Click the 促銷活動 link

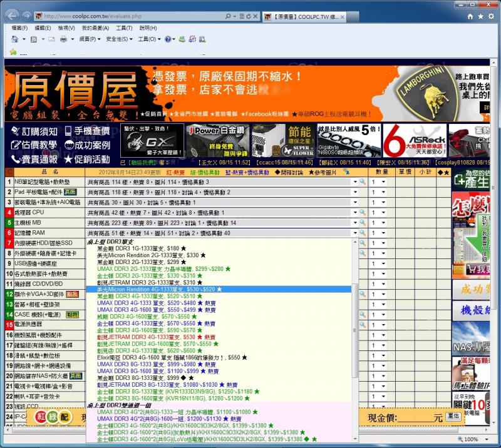pos(87,160)
